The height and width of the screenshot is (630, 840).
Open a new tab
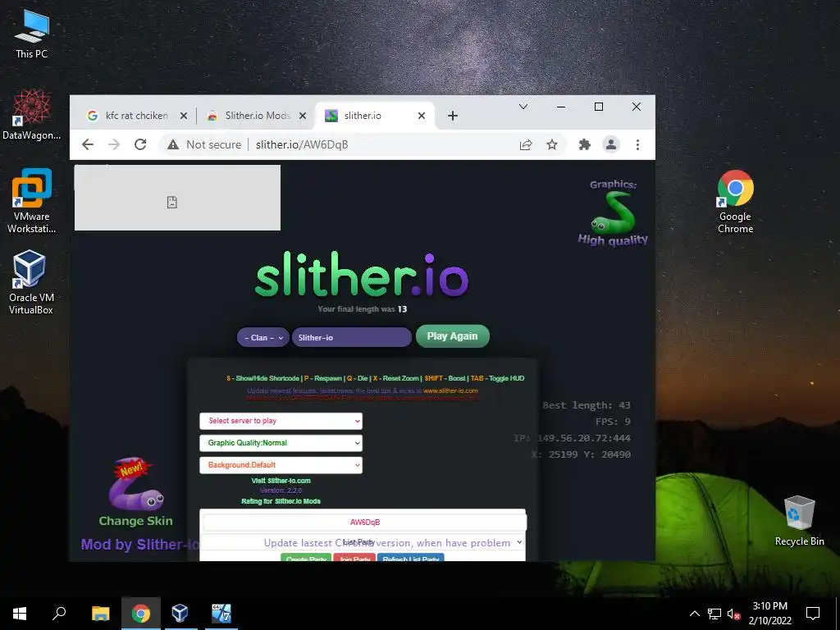tap(453, 116)
